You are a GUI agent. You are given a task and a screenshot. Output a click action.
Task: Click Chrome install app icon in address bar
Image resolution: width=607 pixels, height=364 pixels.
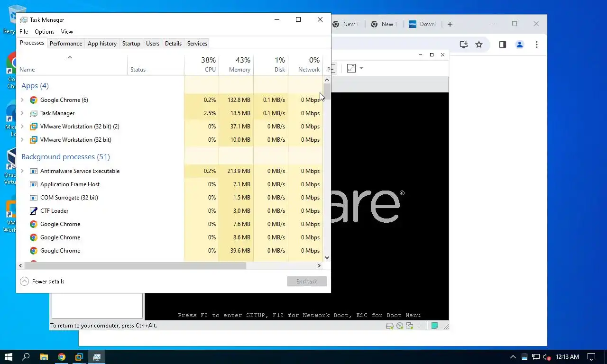pyautogui.click(x=464, y=45)
